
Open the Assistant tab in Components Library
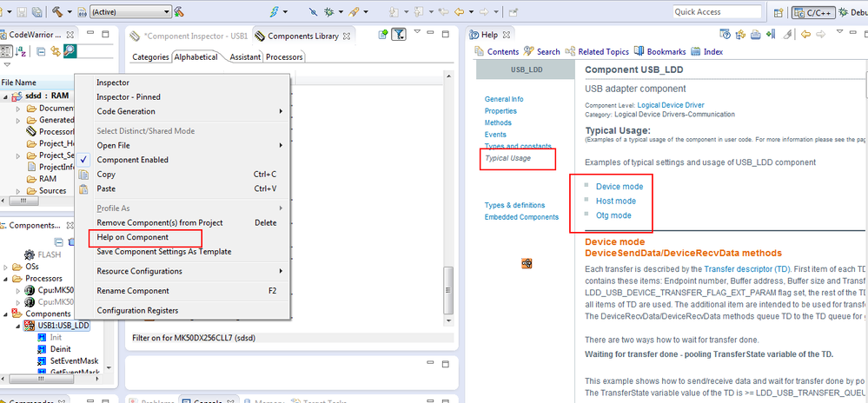coord(245,57)
